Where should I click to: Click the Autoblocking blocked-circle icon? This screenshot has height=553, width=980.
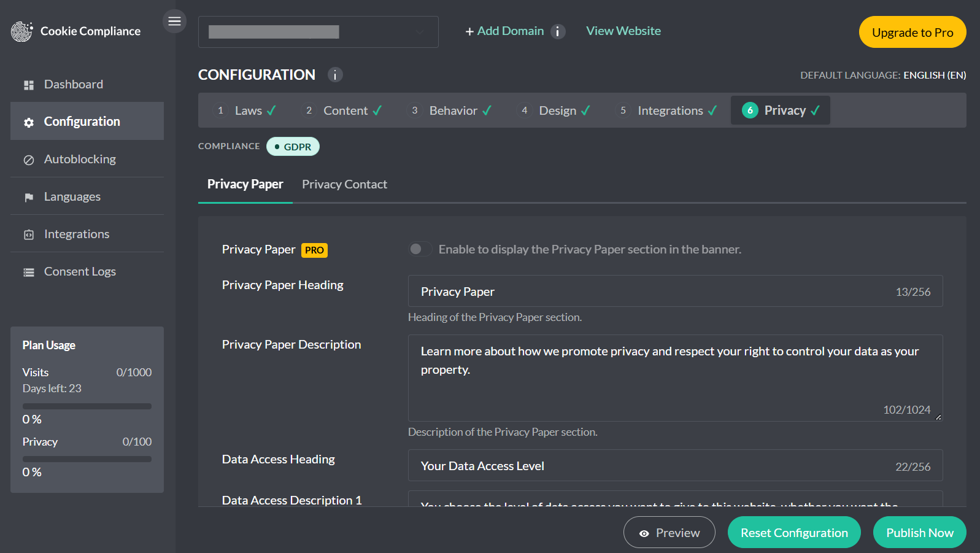click(29, 160)
